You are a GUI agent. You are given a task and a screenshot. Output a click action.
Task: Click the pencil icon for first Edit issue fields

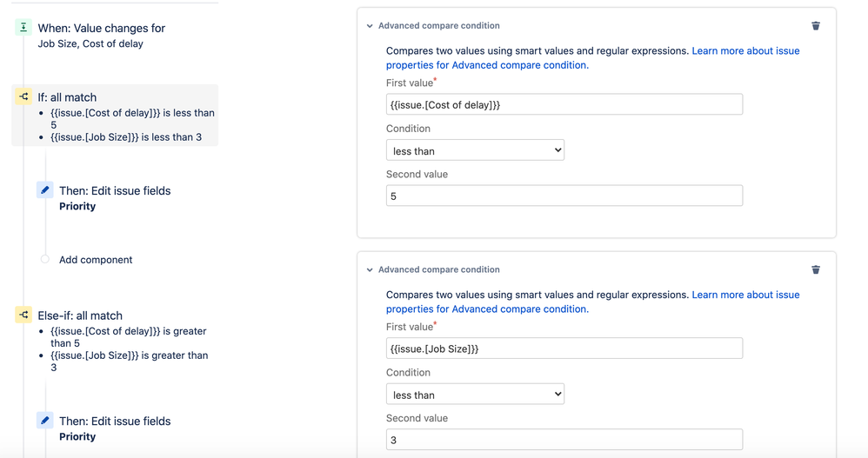pyautogui.click(x=45, y=189)
